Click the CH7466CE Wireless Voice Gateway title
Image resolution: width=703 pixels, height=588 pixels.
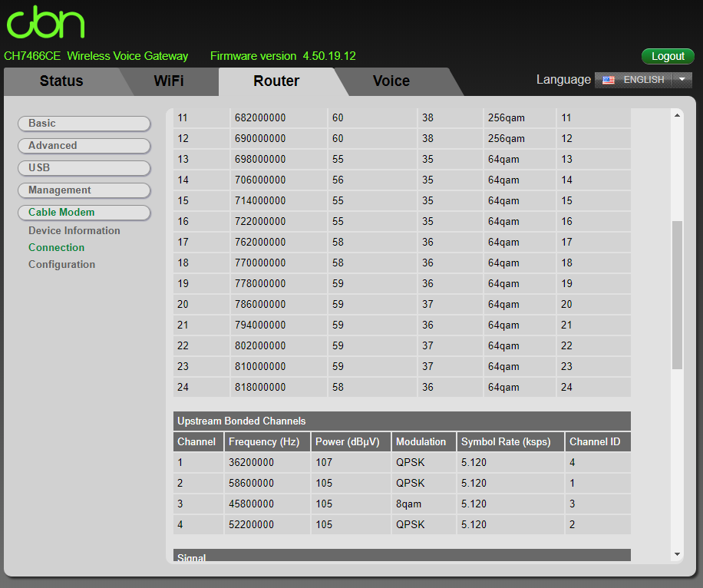tap(96, 56)
